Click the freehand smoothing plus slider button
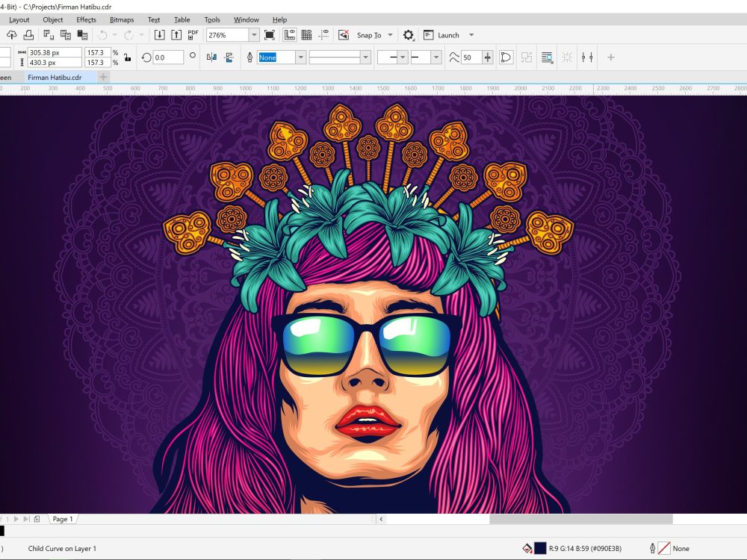Image resolution: width=747 pixels, height=560 pixels. 487,57
